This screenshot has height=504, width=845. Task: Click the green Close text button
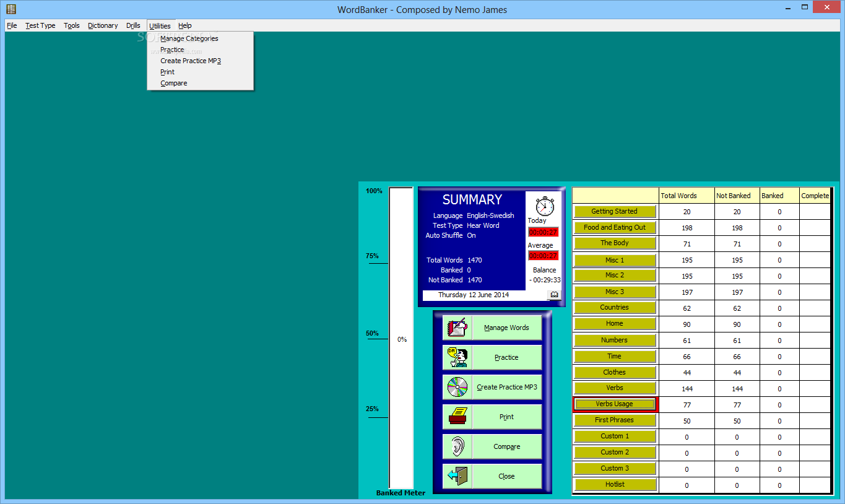506,476
